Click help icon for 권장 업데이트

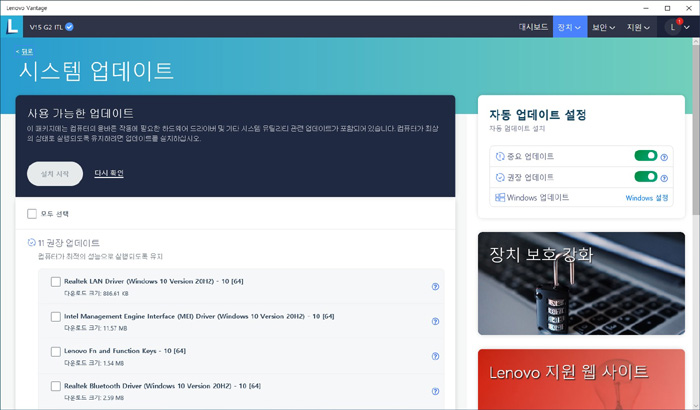[x=664, y=178]
